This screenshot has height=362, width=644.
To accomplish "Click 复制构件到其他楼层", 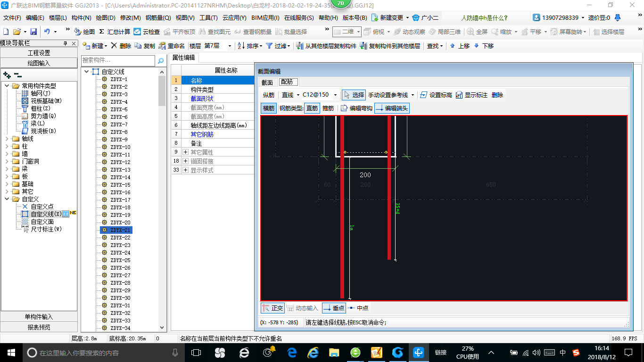I will [x=390, y=46].
